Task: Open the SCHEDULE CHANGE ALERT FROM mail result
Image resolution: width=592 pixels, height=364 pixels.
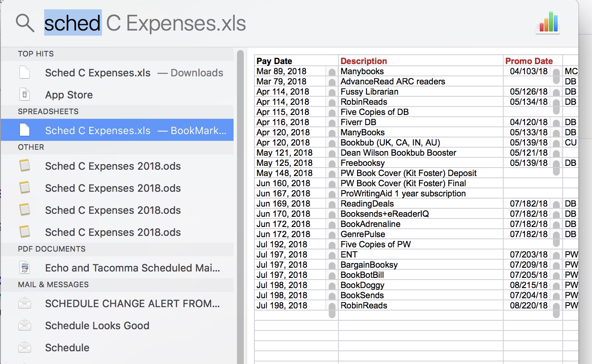Action: point(117,303)
